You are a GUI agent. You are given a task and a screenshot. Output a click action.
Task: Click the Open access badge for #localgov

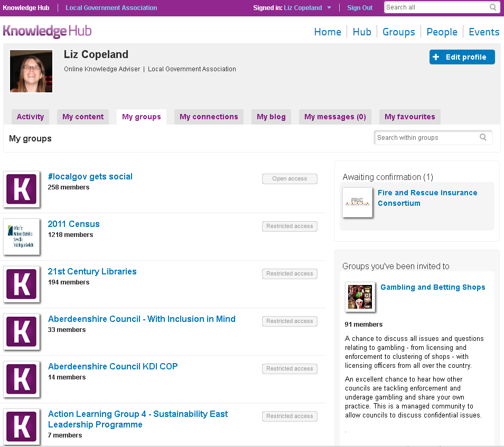290,178
